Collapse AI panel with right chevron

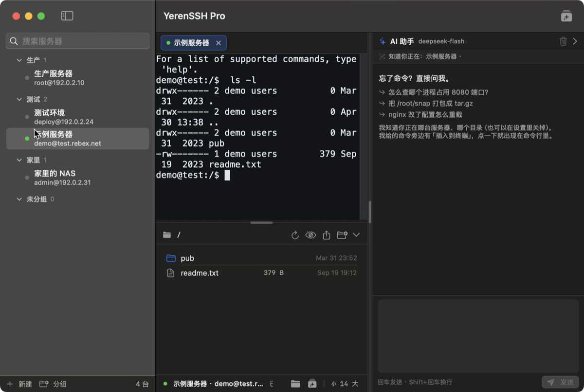(575, 41)
